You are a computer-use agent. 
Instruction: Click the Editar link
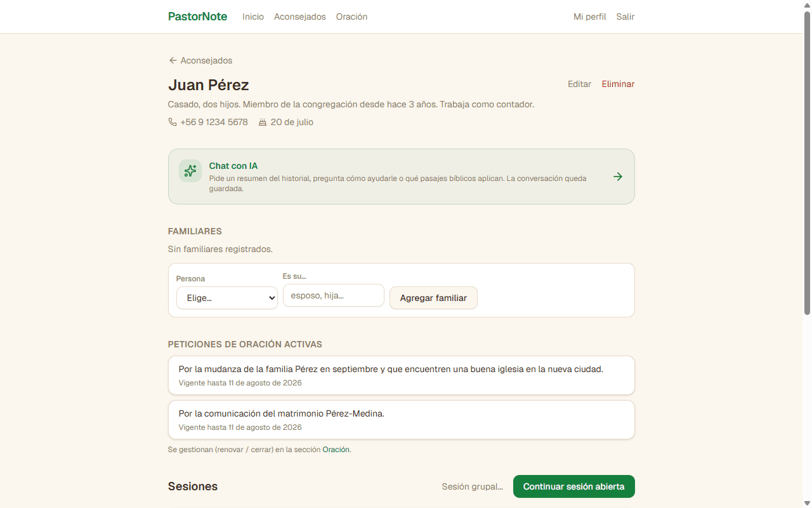point(579,84)
